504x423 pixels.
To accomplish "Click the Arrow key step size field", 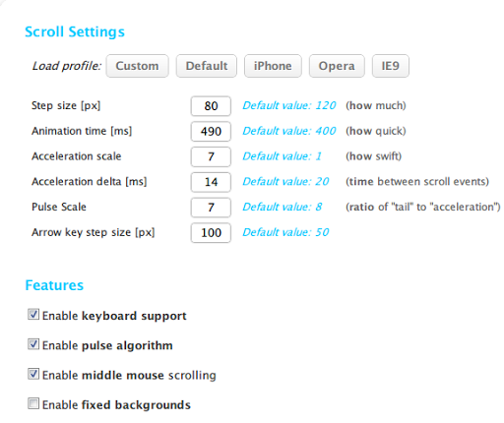I will 211,233.
